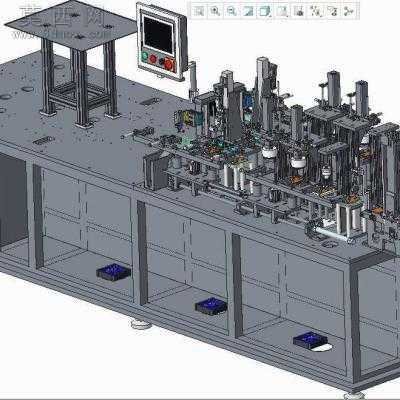Select the HMI touchscreen display on the model
Screen dimensions: 400x400
coord(159,35)
